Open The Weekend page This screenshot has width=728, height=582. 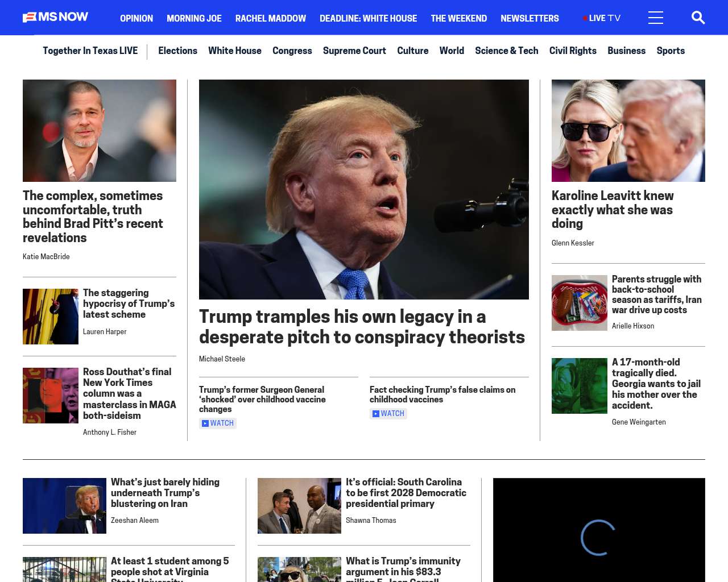(458, 18)
